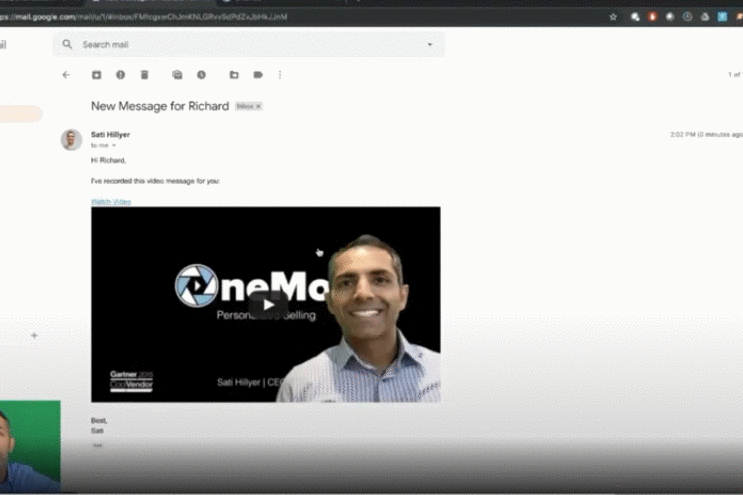Open the Watch Video link
743x495 pixels.
[x=111, y=202]
